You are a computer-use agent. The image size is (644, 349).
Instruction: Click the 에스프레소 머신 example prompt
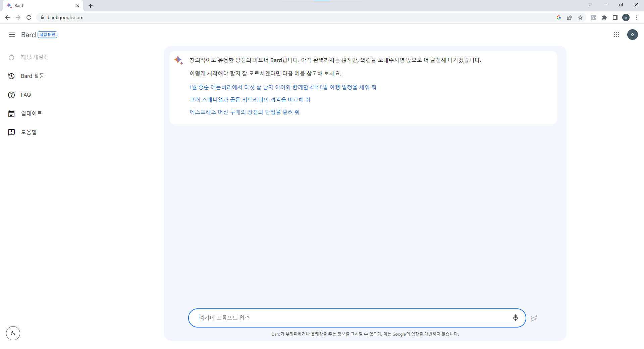(245, 112)
